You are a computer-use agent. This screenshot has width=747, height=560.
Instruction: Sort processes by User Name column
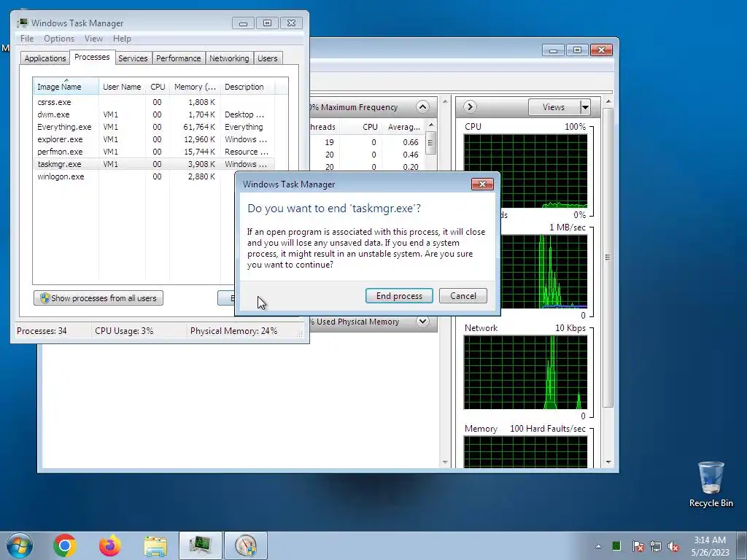[x=122, y=87]
